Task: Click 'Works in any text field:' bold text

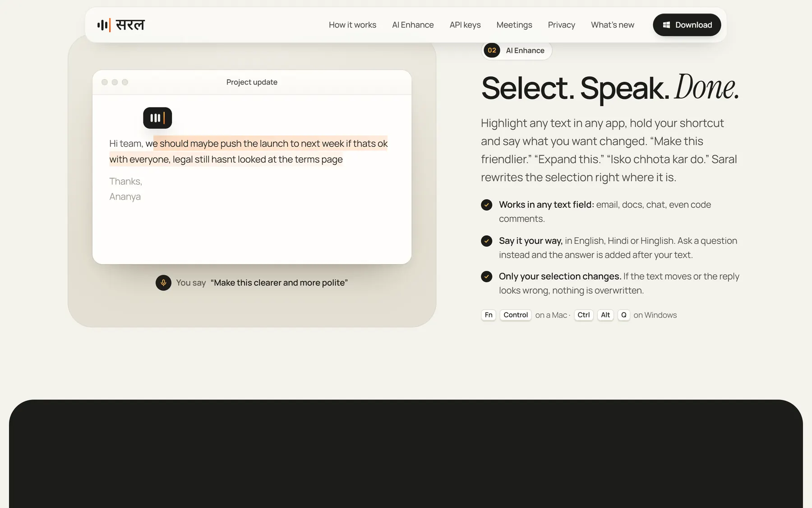Action: point(546,205)
